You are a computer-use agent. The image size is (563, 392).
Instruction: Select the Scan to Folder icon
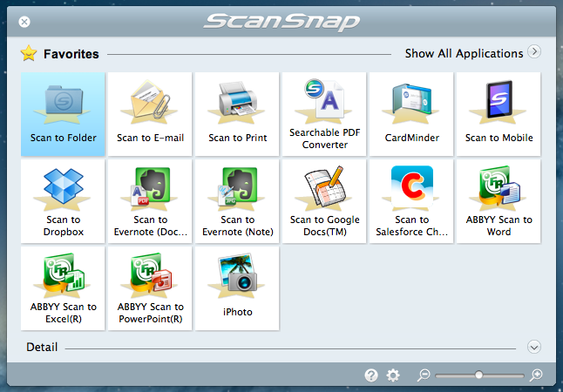(63, 113)
